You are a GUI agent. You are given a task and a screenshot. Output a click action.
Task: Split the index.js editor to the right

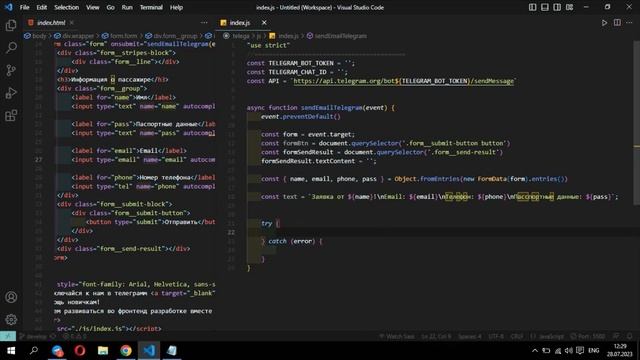(617, 23)
